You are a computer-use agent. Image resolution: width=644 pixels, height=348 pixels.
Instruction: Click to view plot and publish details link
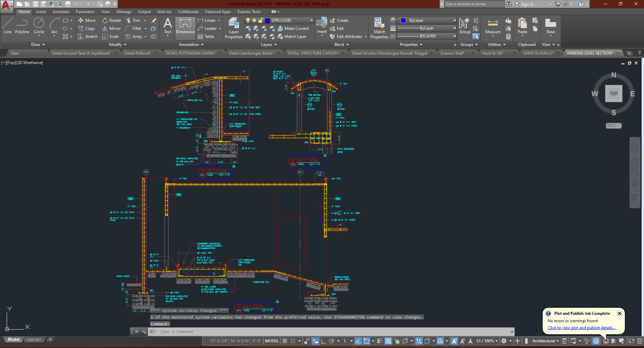coord(581,328)
